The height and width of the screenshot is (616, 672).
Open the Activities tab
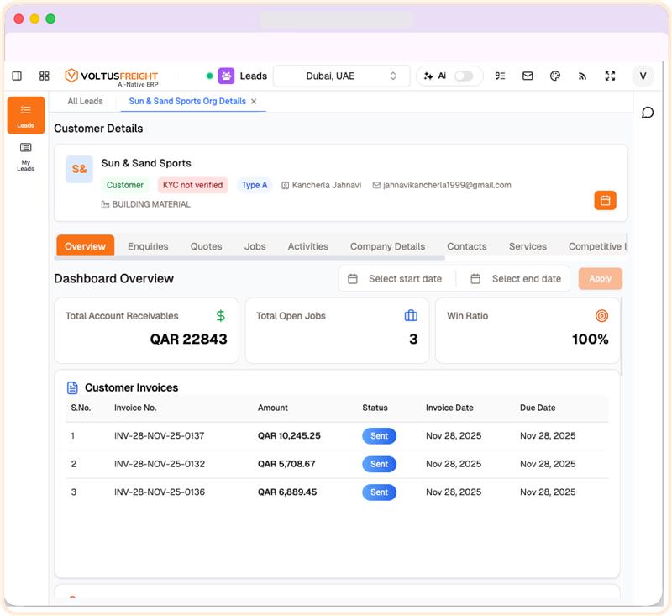pyautogui.click(x=307, y=246)
